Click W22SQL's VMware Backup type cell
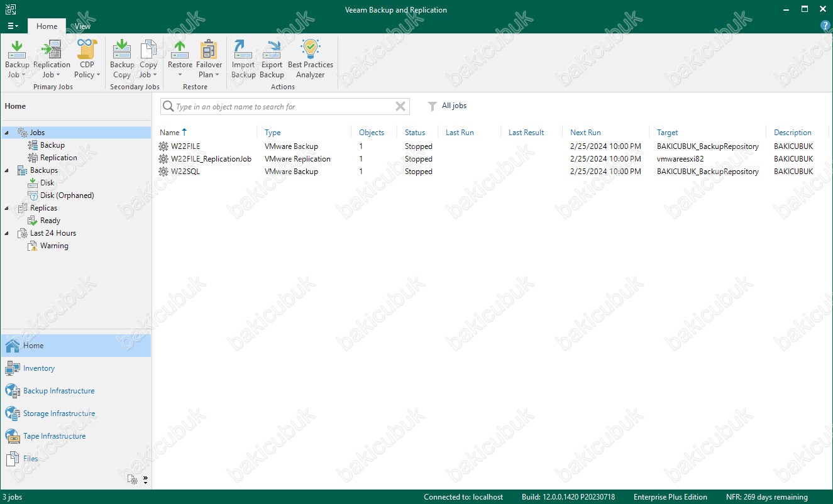The width and height of the screenshot is (833, 504). tap(291, 172)
